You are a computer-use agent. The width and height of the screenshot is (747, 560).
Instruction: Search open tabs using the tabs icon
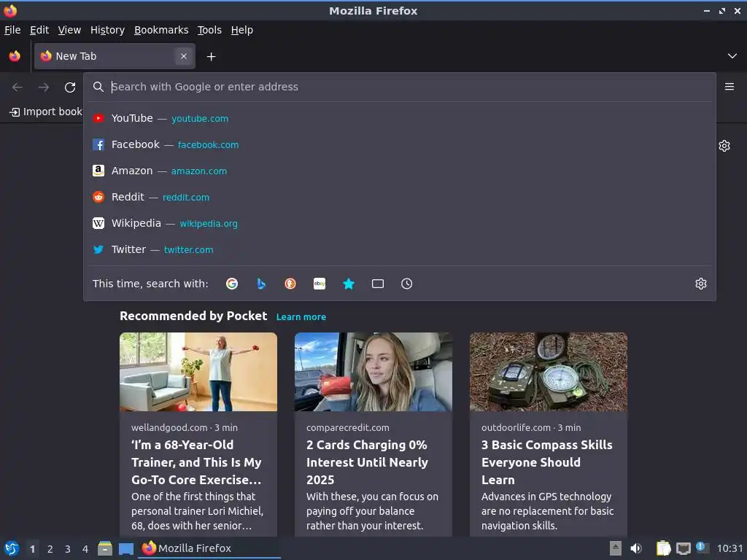[x=378, y=284]
